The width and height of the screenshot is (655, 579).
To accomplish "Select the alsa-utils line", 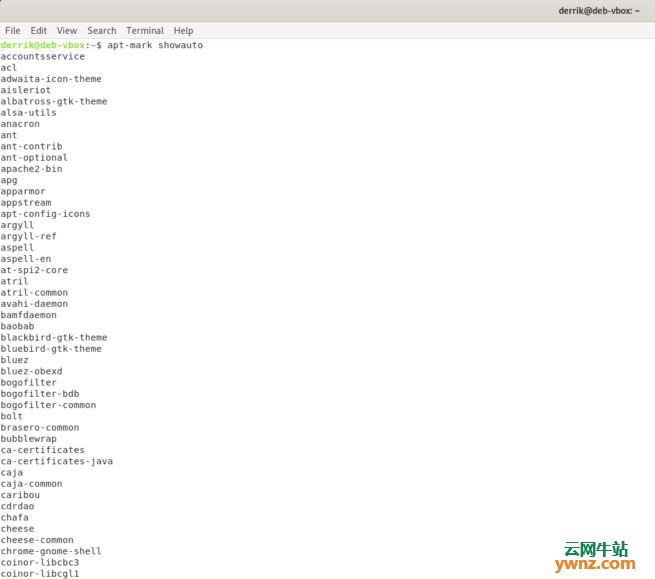I will [28, 113].
